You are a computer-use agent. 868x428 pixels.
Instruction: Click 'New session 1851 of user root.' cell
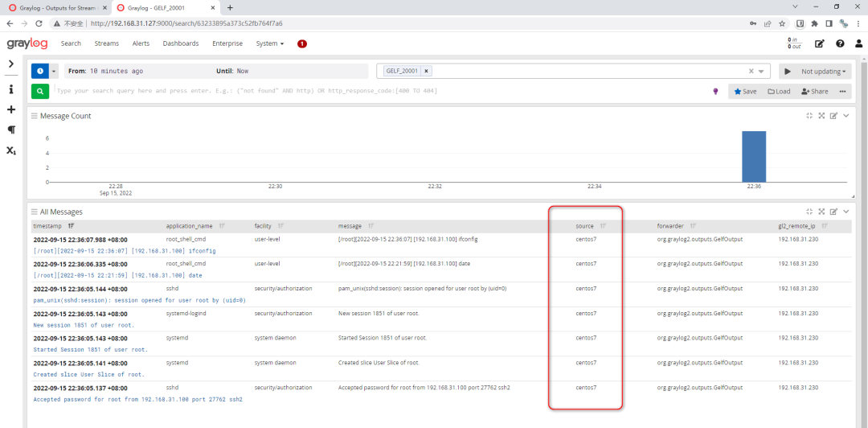(379, 313)
